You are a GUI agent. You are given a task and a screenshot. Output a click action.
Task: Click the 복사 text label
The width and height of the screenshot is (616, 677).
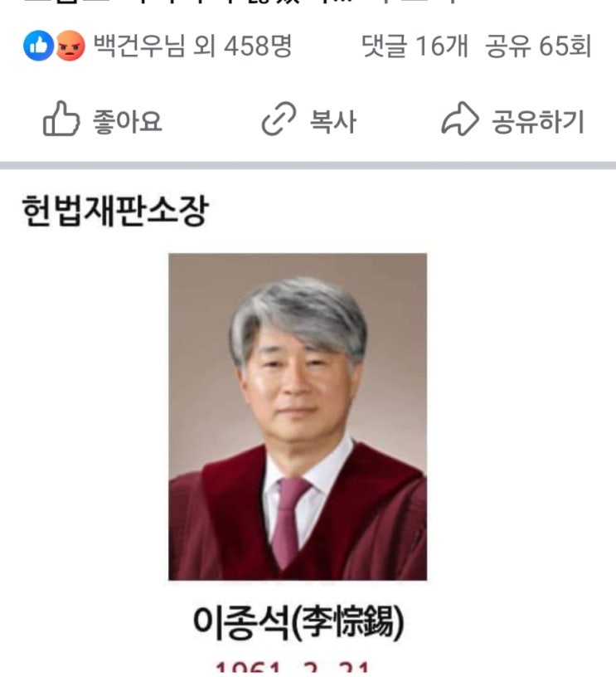333,121
